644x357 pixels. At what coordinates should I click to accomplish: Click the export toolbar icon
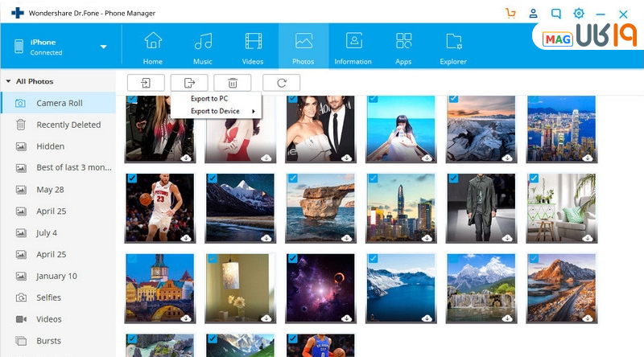pos(189,83)
